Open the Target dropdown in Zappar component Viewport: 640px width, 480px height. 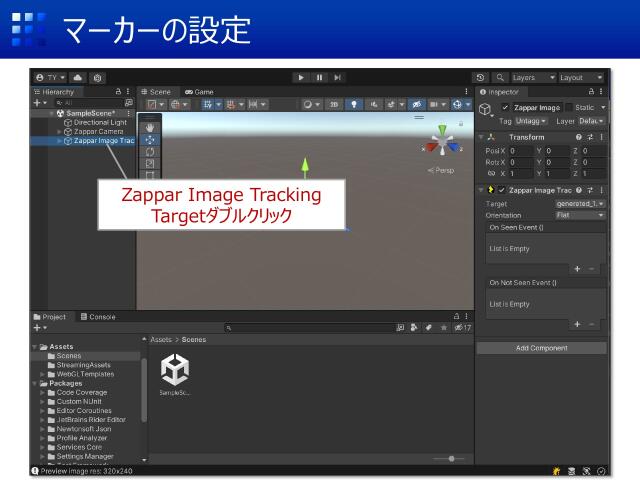[x=580, y=203]
